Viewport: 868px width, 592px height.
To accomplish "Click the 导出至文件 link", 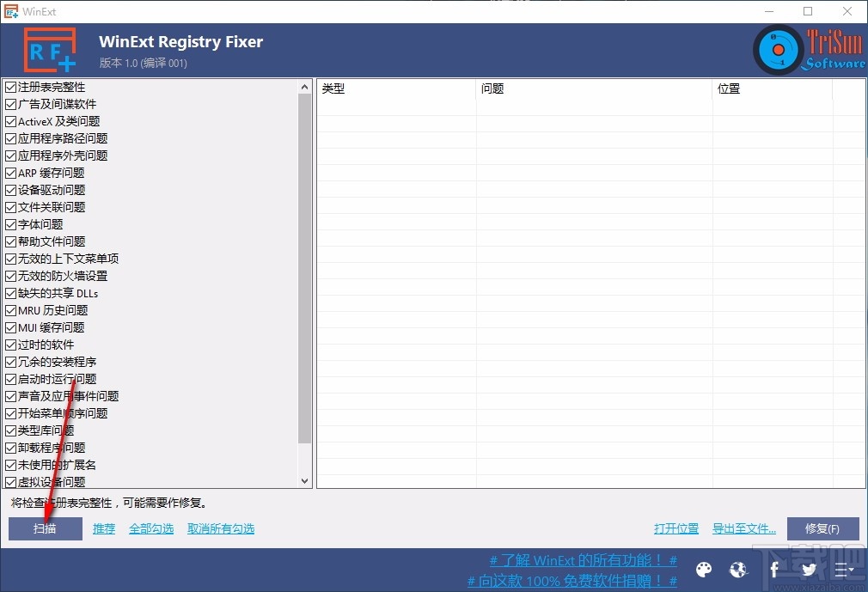I will click(x=744, y=528).
